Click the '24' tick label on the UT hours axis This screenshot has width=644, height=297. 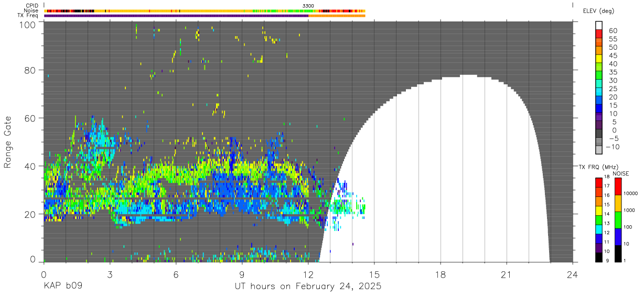[573, 274]
